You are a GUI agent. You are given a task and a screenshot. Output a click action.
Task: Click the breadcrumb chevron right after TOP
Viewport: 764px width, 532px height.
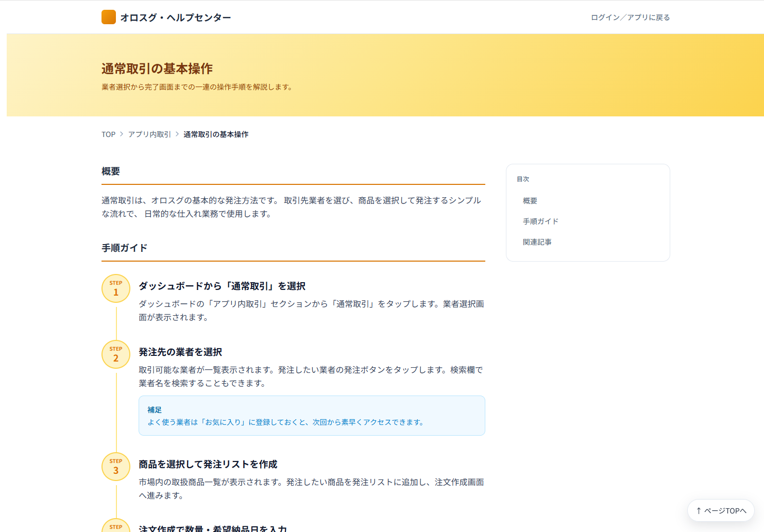pyautogui.click(x=122, y=134)
